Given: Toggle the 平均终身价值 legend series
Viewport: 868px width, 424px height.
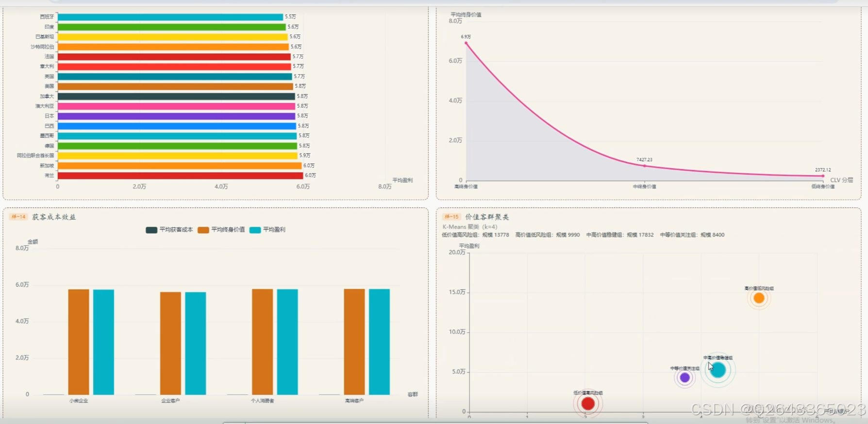Looking at the screenshot, I should pos(221,230).
